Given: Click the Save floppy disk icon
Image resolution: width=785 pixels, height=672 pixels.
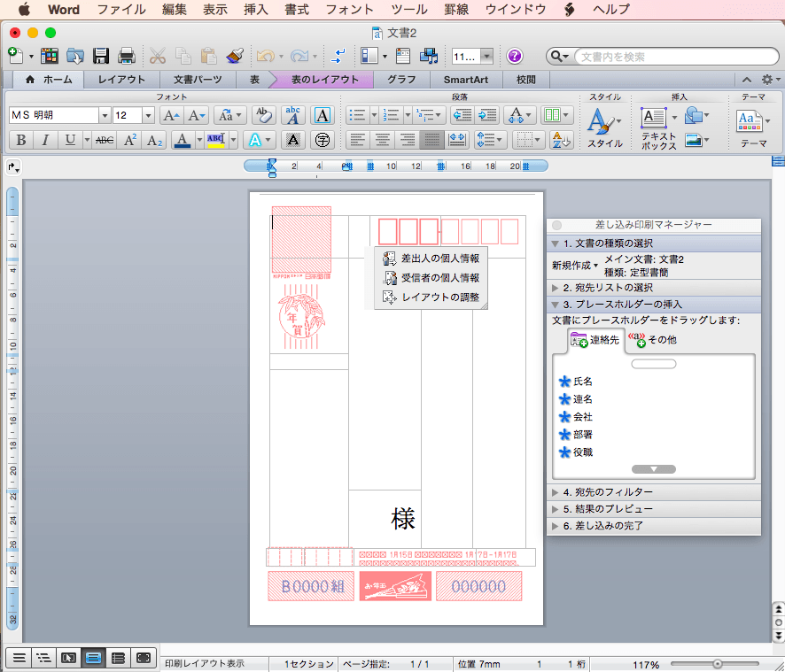Looking at the screenshot, I should point(100,56).
